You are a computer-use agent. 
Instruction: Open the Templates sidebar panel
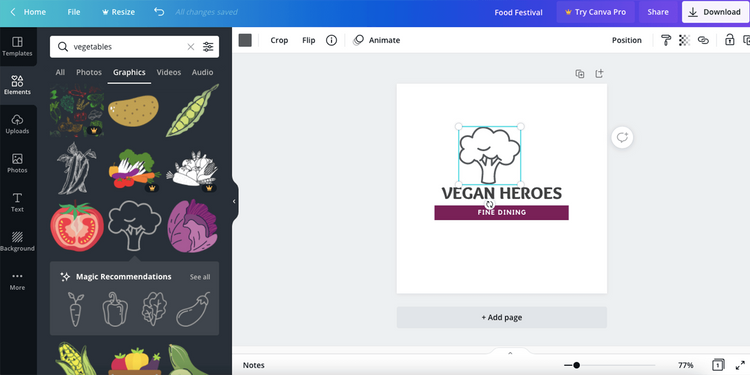pyautogui.click(x=17, y=46)
